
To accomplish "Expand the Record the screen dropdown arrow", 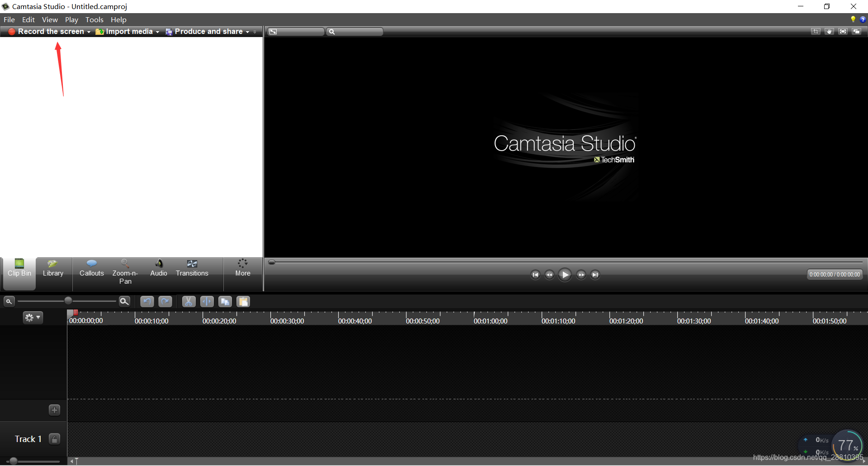I will (x=89, y=32).
